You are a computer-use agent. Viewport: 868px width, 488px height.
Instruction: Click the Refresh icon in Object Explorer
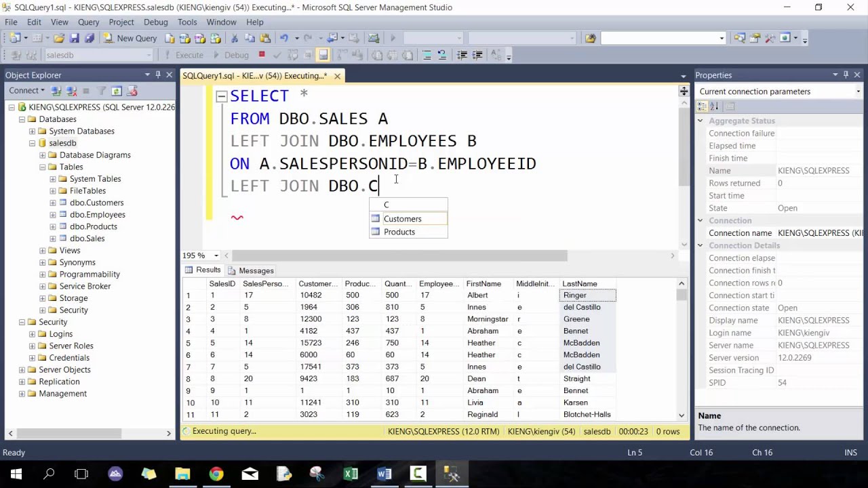pyautogui.click(x=117, y=91)
